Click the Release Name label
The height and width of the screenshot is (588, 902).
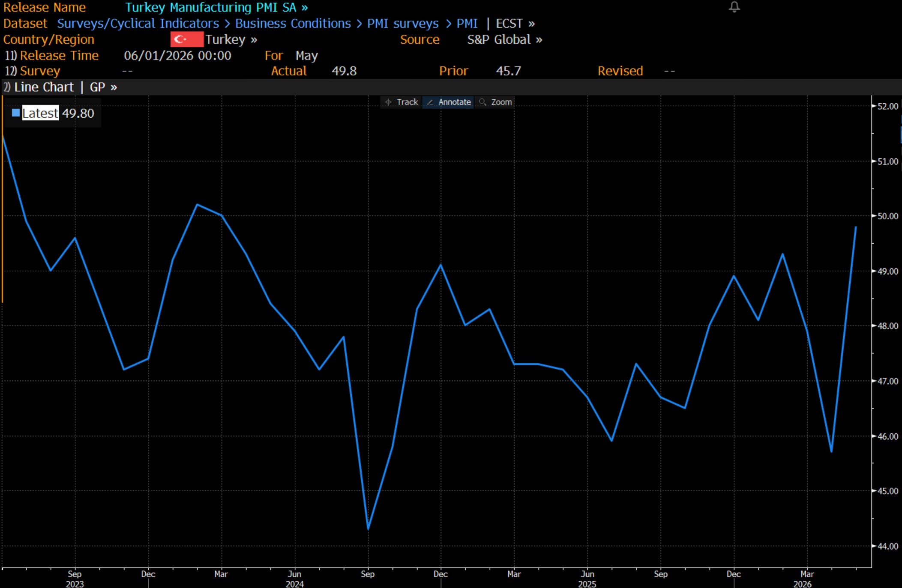point(45,7)
